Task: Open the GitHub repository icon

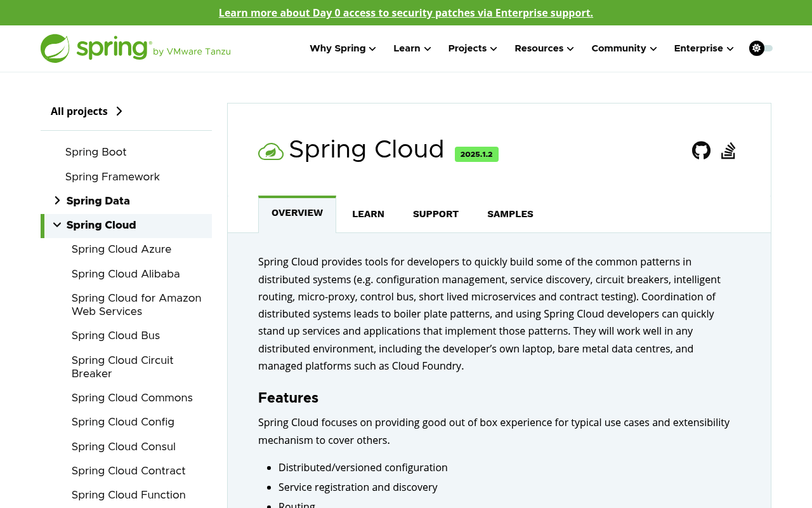Action: coord(701,150)
